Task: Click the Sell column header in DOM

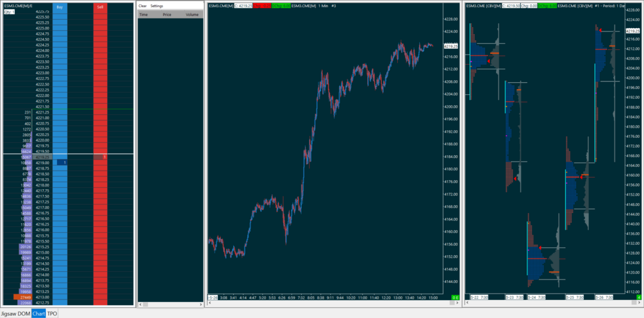Action: (x=100, y=6)
